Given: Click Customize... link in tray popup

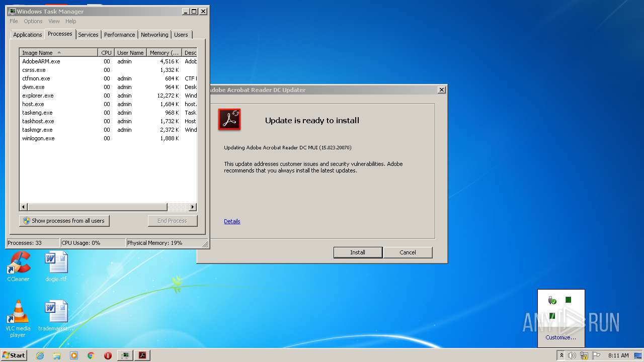Looking at the screenshot, I should [x=560, y=337].
